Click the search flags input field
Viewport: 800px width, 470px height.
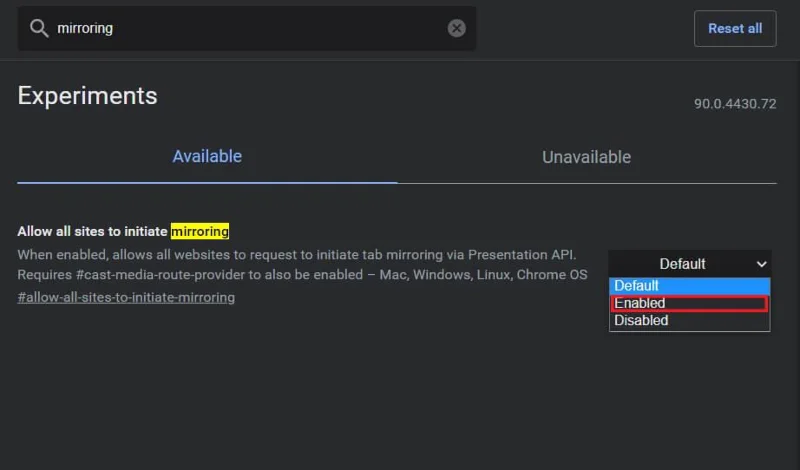[x=247, y=28]
